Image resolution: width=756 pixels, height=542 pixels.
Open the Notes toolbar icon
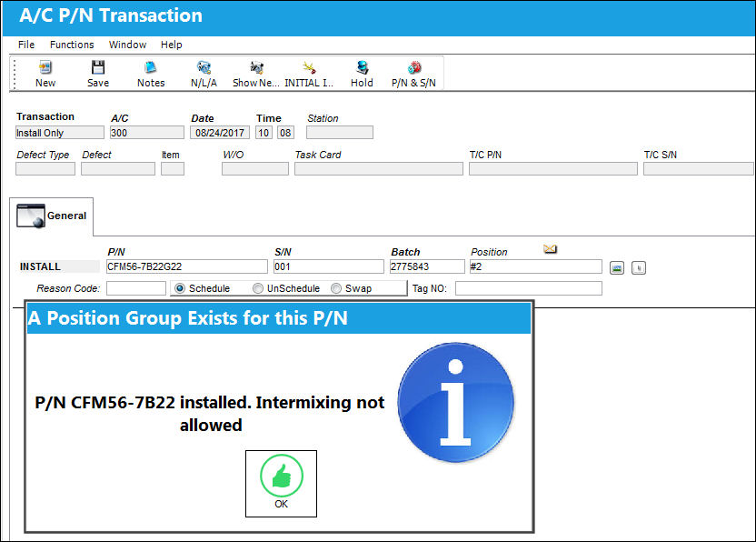(x=151, y=67)
